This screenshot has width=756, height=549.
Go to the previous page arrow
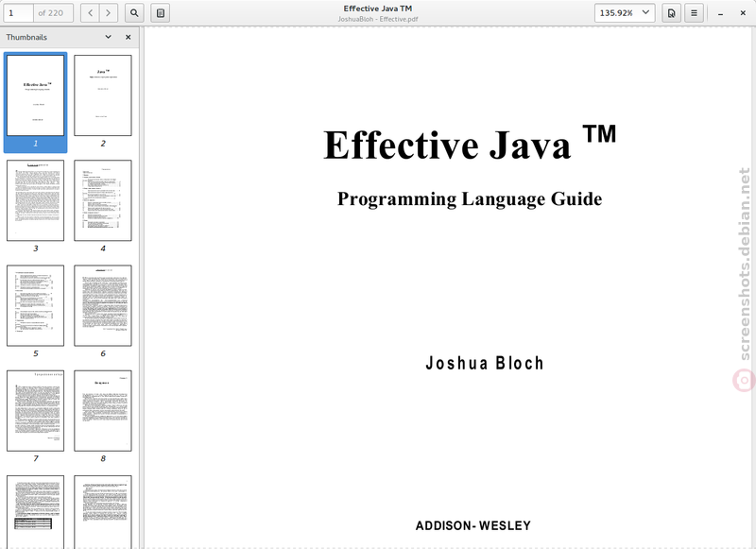(x=90, y=13)
